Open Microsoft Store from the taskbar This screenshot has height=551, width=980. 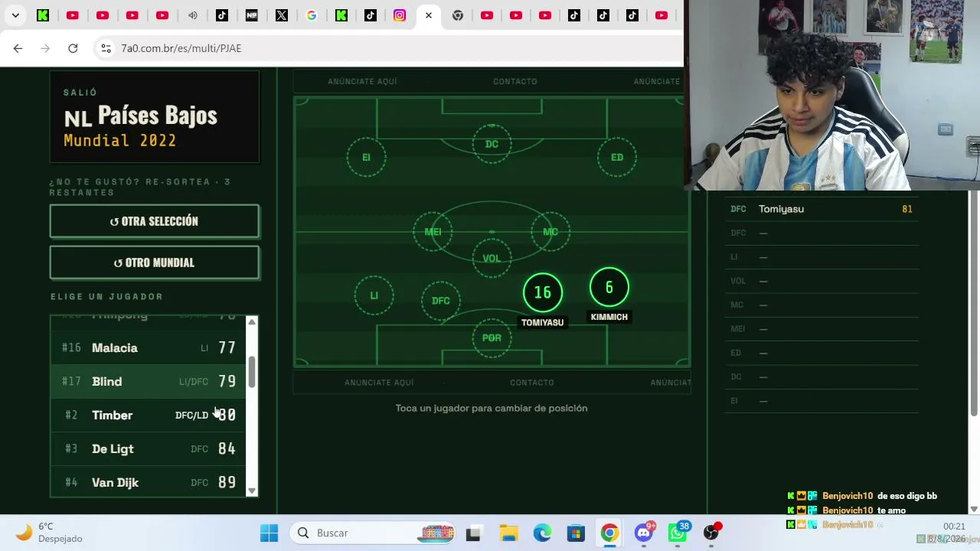576,533
